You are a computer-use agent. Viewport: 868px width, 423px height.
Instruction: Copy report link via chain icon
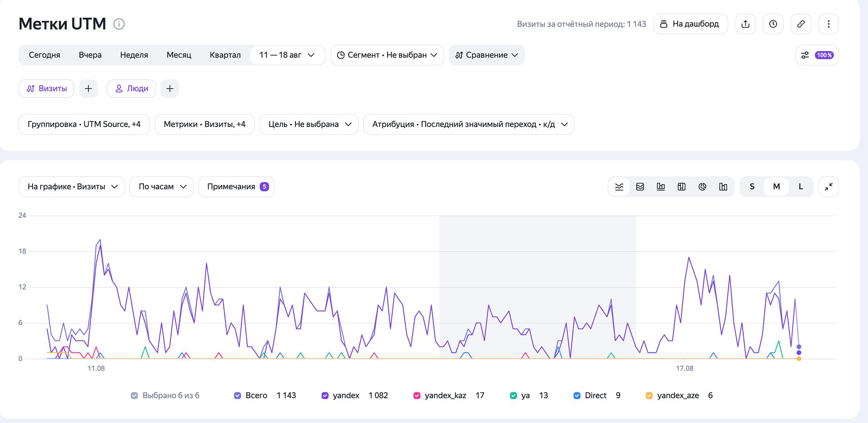[801, 24]
